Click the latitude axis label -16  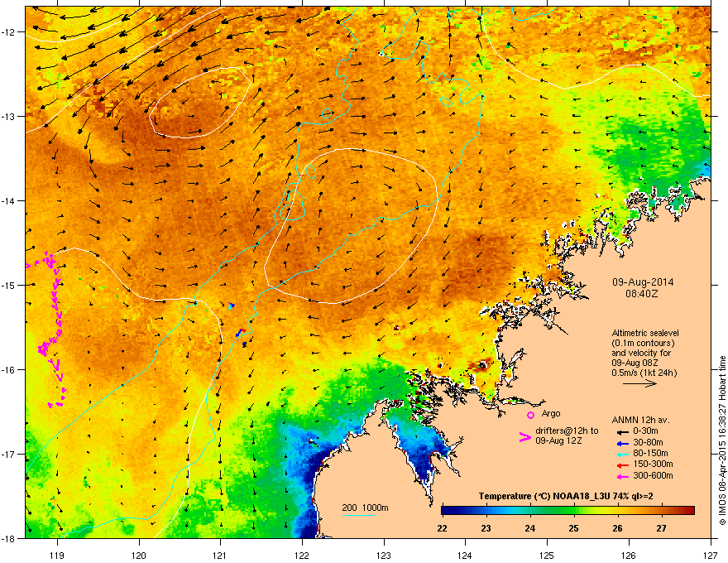coord(10,370)
